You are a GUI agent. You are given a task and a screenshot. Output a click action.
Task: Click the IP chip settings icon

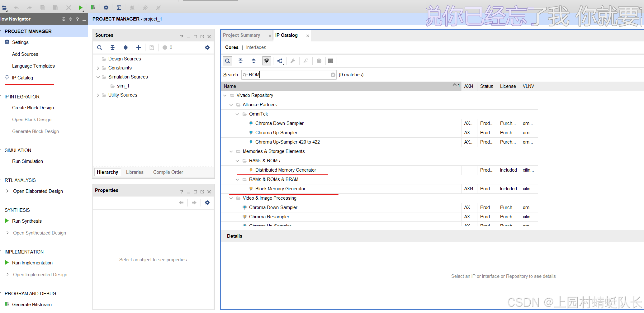click(x=319, y=61)
